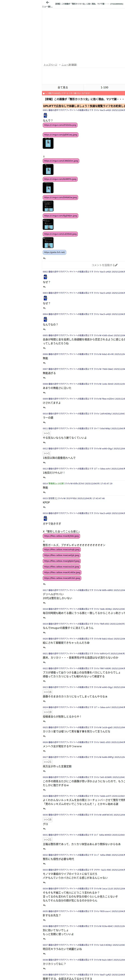Open poster avatar icon on post 0002
Viewport: 125px width, 980px height.
click(x=45, y=277)
